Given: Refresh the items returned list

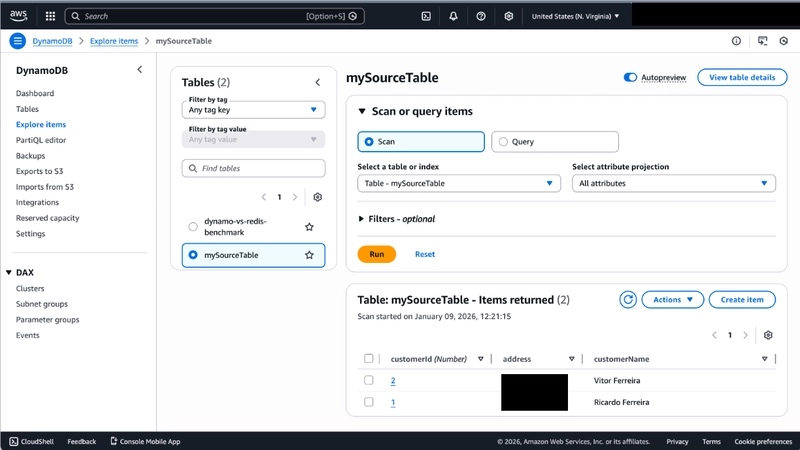Looking at the screenshot, I should pyautogui.click(x=628, y=299).
